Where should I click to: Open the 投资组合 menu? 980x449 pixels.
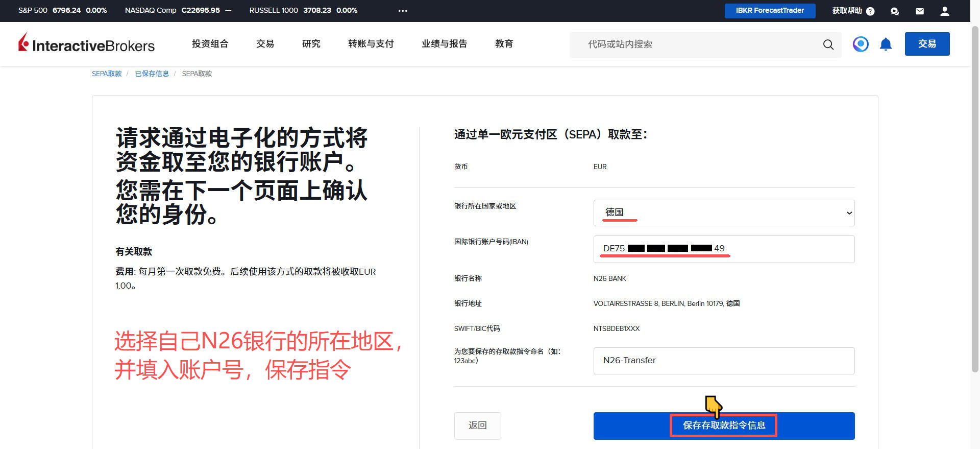pyautogui.click(x=210, y=44)
